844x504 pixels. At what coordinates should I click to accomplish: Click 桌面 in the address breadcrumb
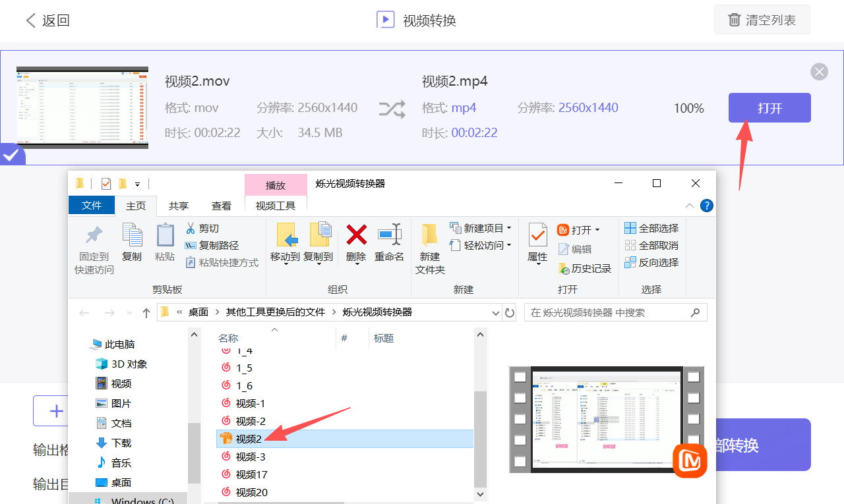(x=198, y=312)
